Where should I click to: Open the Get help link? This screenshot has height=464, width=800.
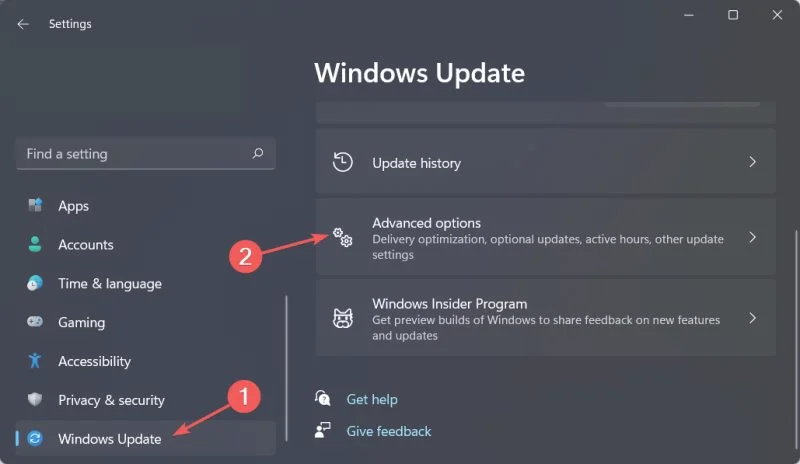[372, 399]
